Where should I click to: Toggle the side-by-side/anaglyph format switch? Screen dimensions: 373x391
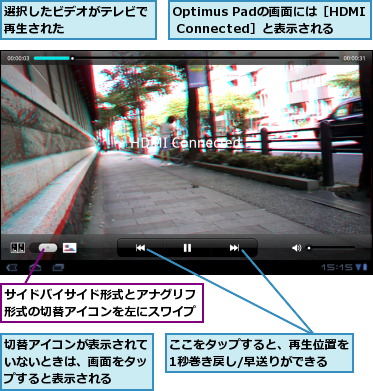(x=44, y=248)
